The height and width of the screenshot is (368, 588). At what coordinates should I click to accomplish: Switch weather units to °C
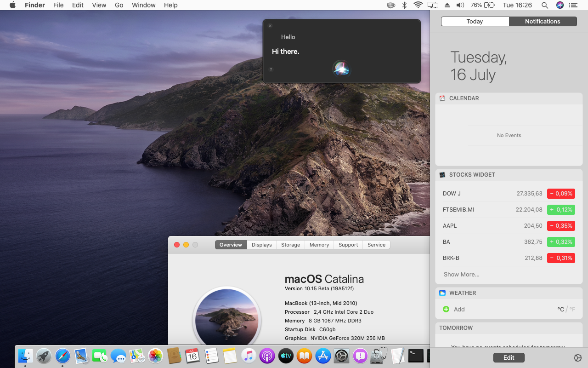(560, 309)
